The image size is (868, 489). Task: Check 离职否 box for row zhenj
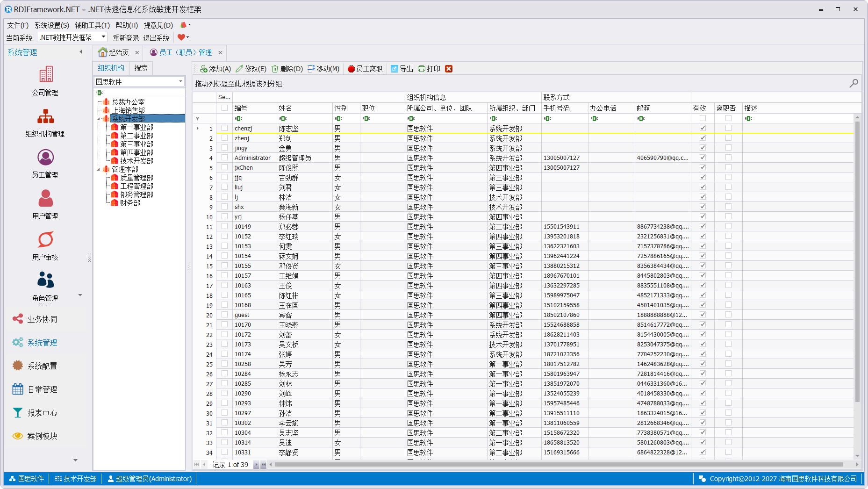pyautogui.click(x=728, y=138)
